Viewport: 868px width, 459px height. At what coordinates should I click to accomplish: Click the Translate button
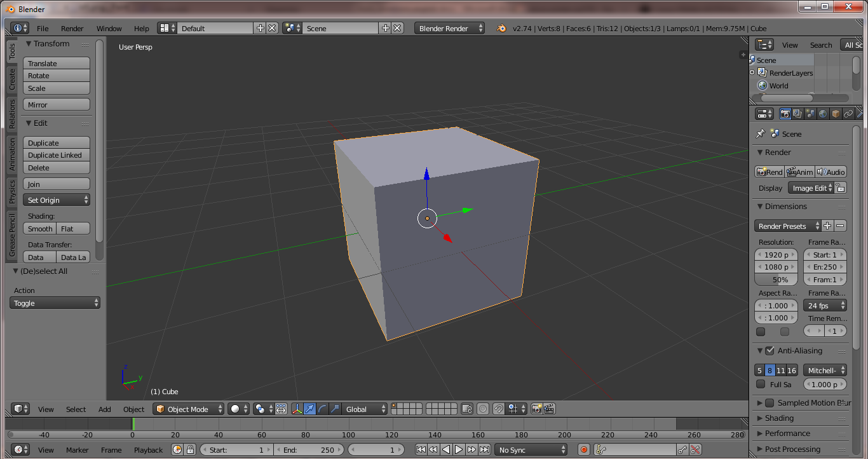tap(57, 63)
